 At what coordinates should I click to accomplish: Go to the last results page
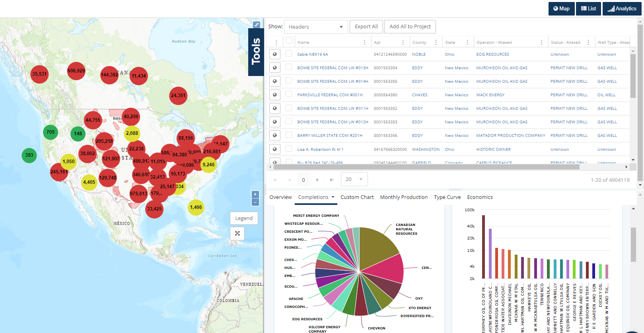click(332, 180)
